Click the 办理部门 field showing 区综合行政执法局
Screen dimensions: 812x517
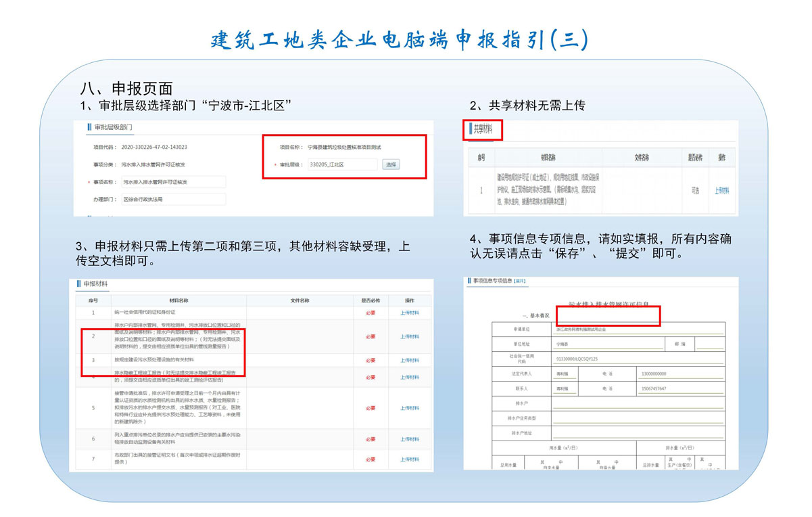(172, 200)
